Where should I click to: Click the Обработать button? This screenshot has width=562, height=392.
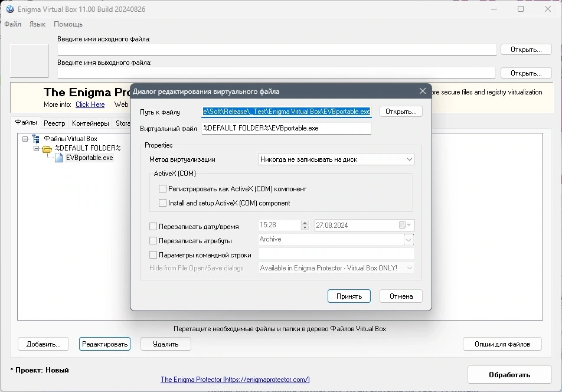(x=509, y=375)
